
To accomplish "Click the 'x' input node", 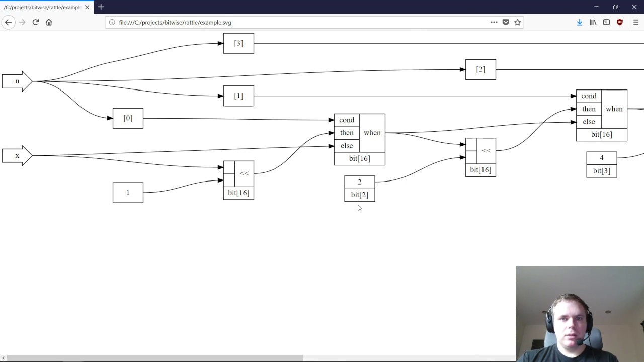I will [x=17, y=156].
